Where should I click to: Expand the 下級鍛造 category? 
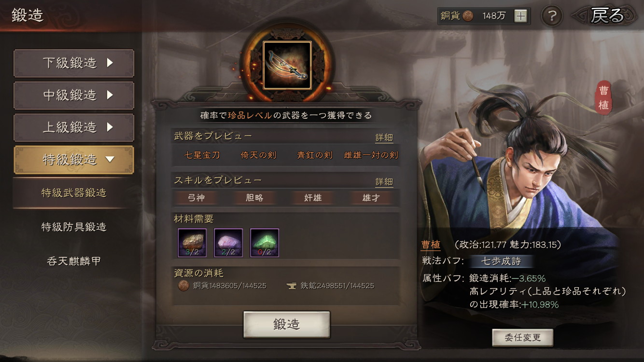(74, 63)
